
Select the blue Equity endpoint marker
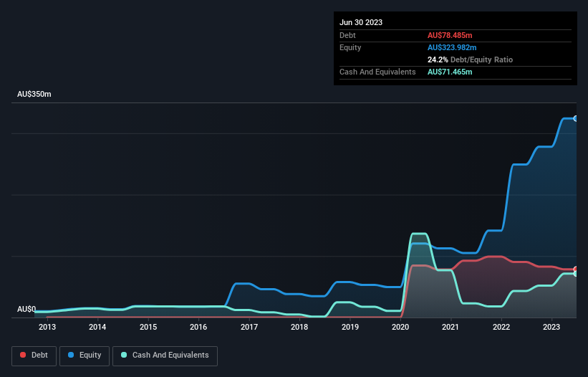click(x=576, y=118)
